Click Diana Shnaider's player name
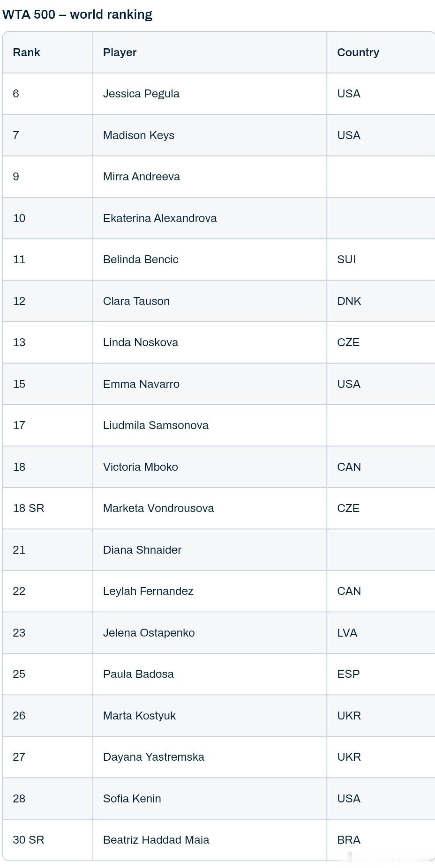Viewport: 435px width, 868px height. (x=142, y=550)
